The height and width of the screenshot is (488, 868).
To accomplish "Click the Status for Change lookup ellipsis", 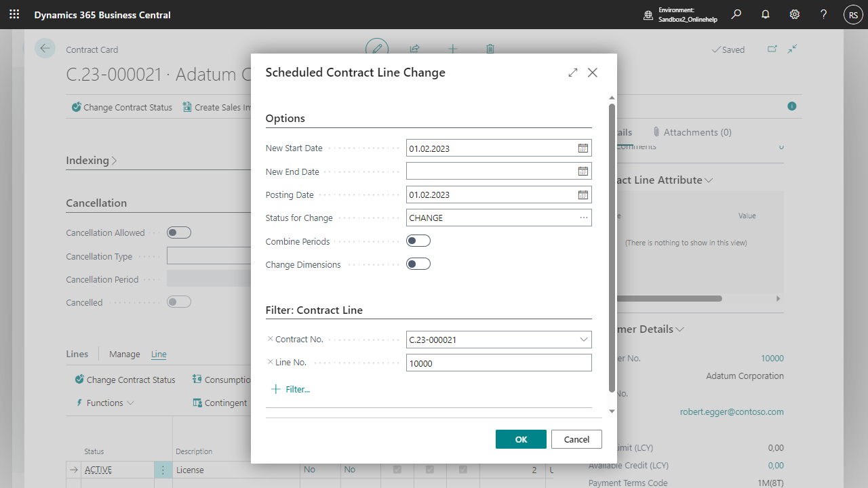I will tap(583, 218).
